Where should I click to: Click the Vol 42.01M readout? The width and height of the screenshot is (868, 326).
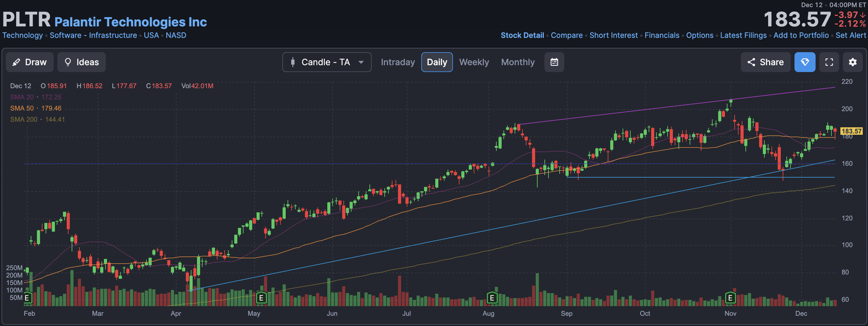pyautogui.click(x=197, y=86)
